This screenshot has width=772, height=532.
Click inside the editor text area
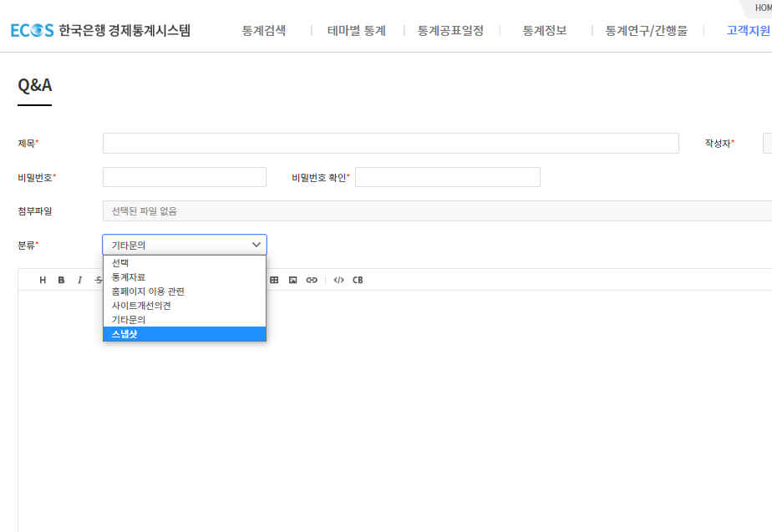(395, 411)
